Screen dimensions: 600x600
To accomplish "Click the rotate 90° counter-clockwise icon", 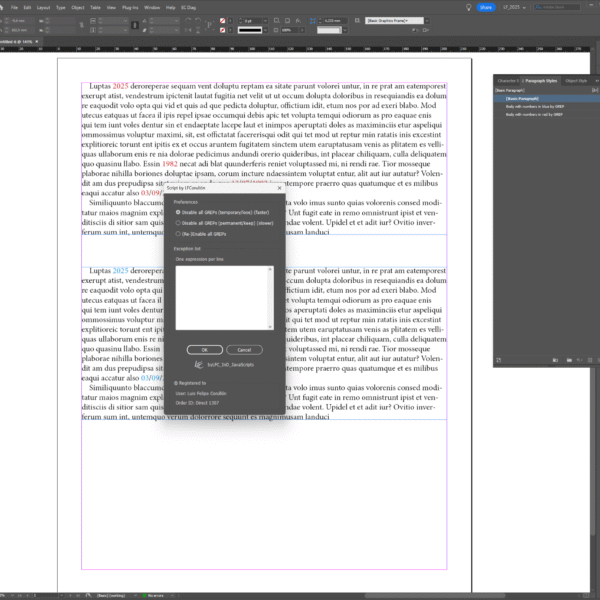I will coord(198,20).
